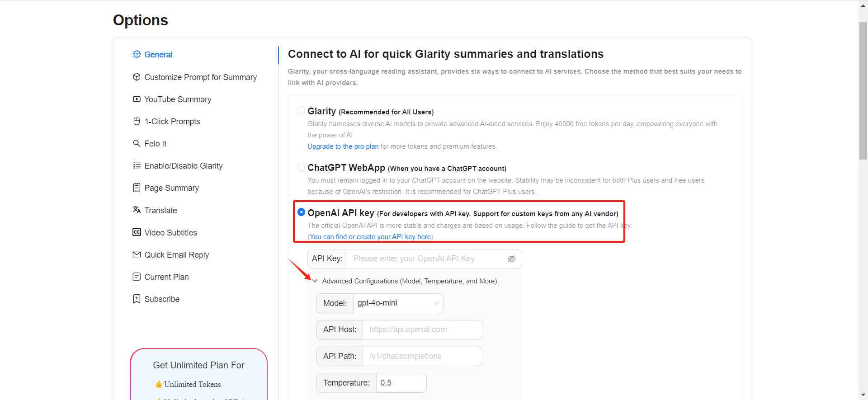Select the OpenAI API key option
This screenshot has height=400, width=868.
(301, 212)
